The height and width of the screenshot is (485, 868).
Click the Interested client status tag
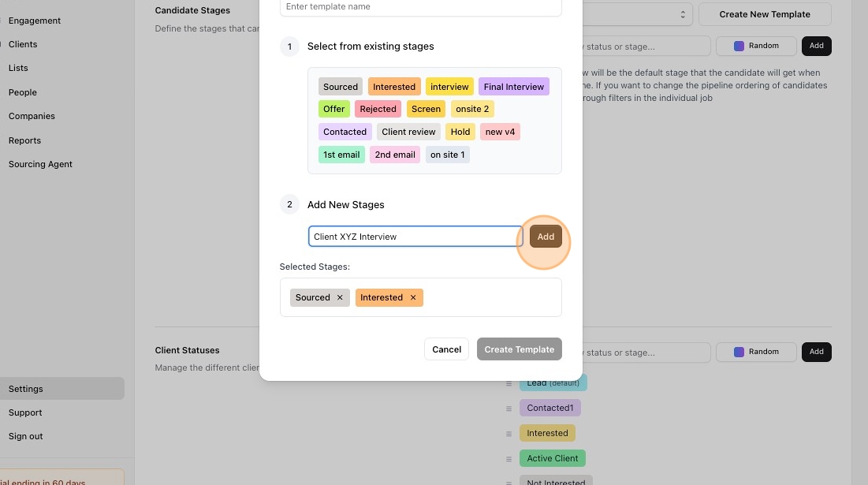[547, 433]
